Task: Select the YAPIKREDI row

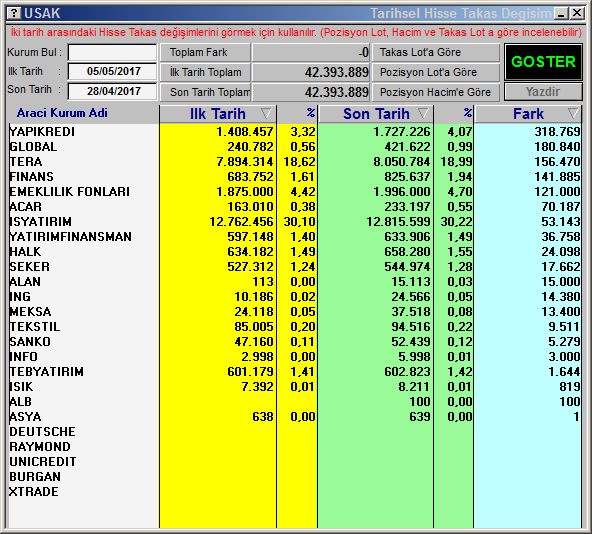Action: (x=294, y=132)
